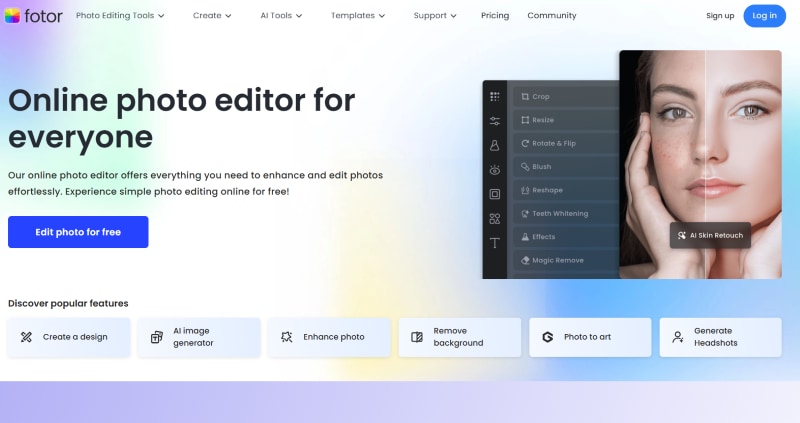Click the Generate Headshots person icon
This screenshot has height=423, width=800.
[678, 337]
